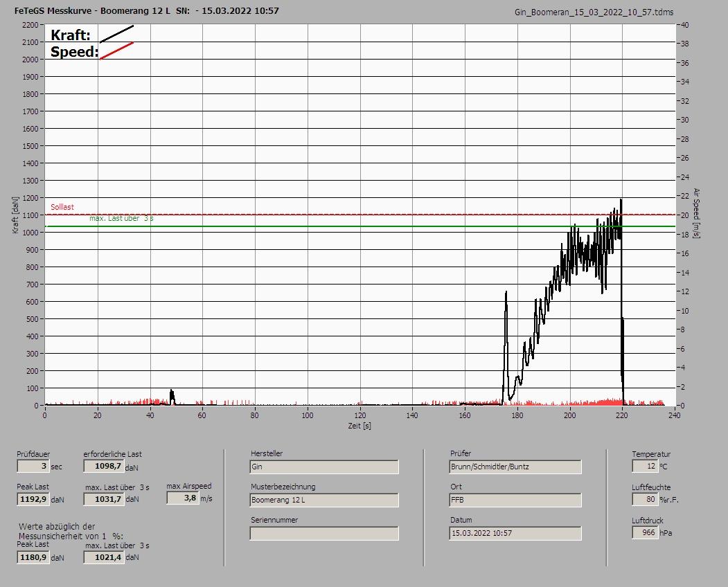Viewport: 728px width, 587px height.
Task: Click the Kraft: legend label
Action: click(71, 35)
